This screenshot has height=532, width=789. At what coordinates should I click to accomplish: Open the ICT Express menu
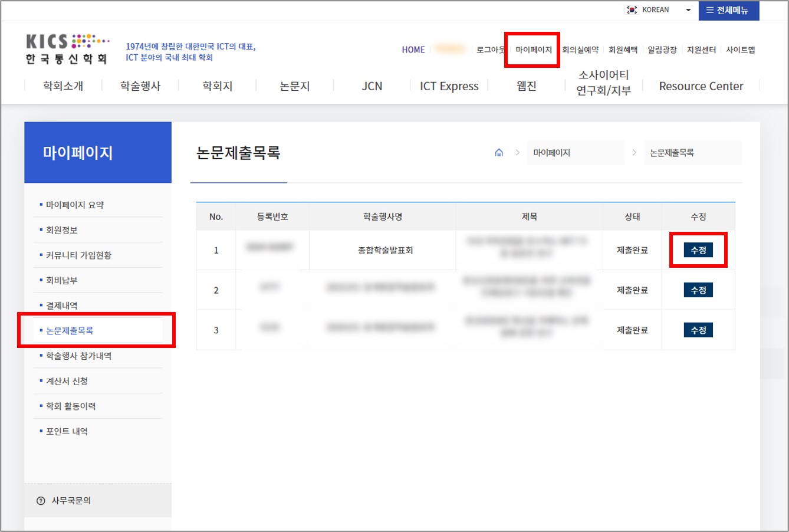449,86
